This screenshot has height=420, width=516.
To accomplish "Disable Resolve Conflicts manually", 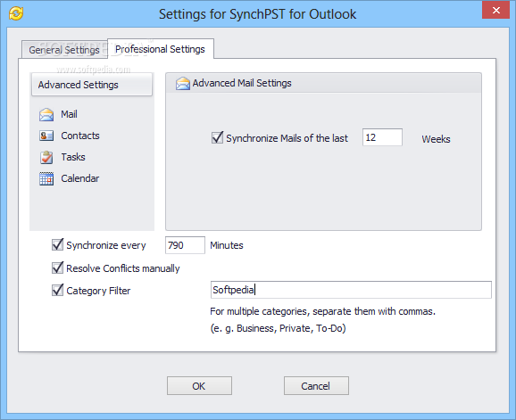I will coord(58,268).
